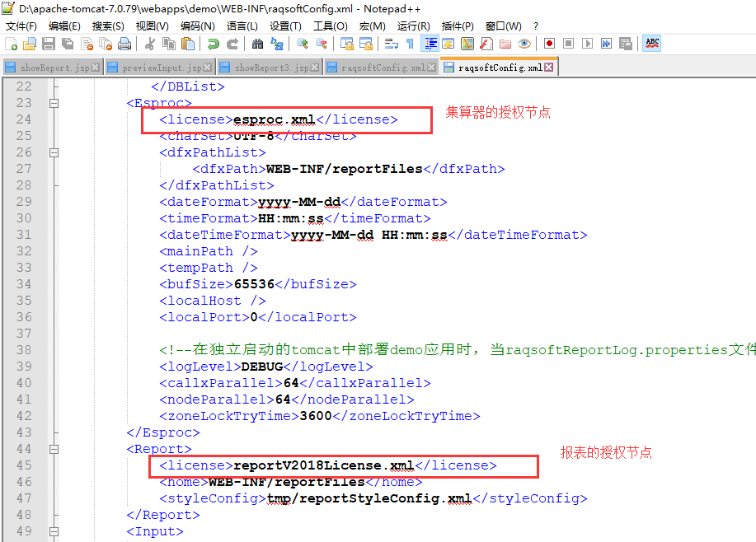Open Folder as Workspace icon
Image resolution: width=756 pixels, height=542 pixels.
pyautogui.click(x=505, y=44)
